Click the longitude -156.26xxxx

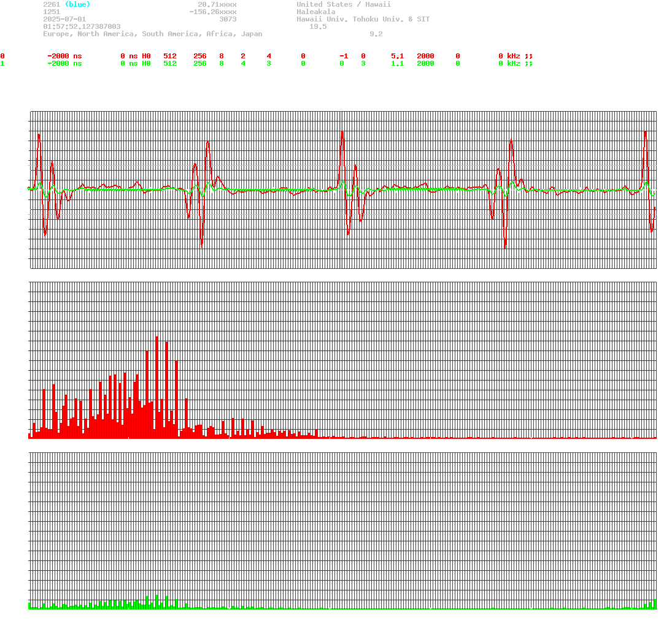coord(212,12)
